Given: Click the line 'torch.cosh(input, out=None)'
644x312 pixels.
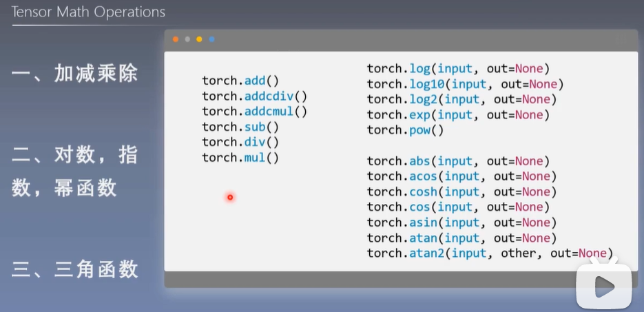Looking at the screenshot, I should 461,191.
